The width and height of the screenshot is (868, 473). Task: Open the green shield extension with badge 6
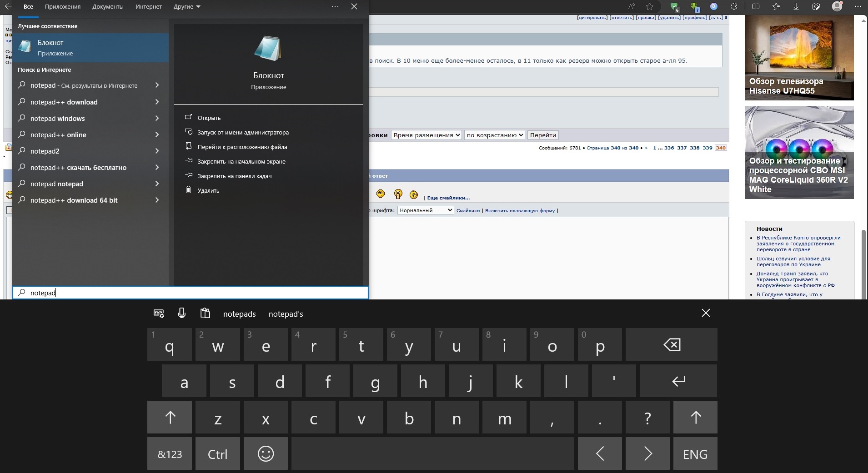(x=674, y=6)
